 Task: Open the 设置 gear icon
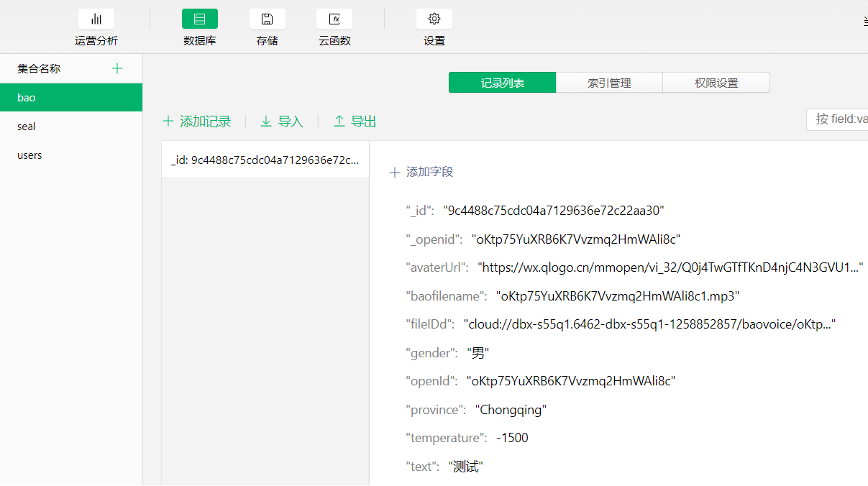tap(434, 19)
